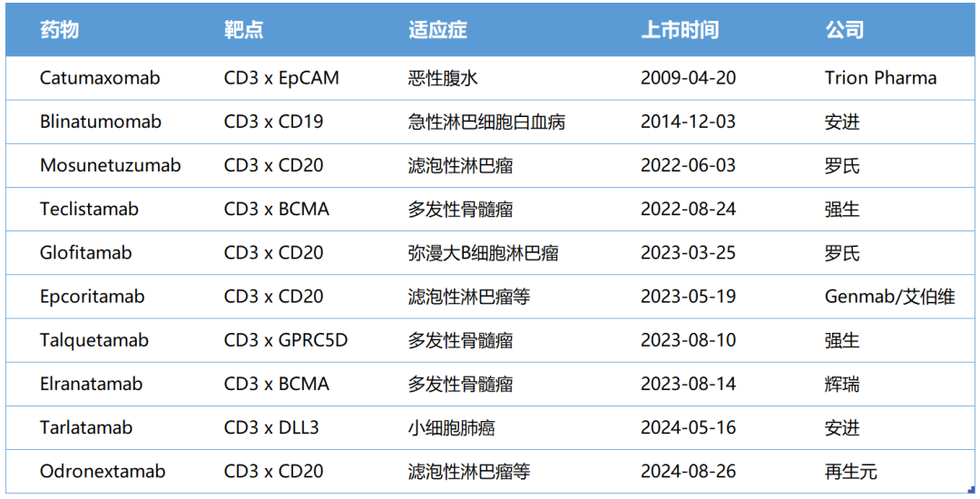The height and width of the screenshot is (499, 980).
Task: Select the Genmab/艾伯维 company cell
Action: [x=889, y=297]
